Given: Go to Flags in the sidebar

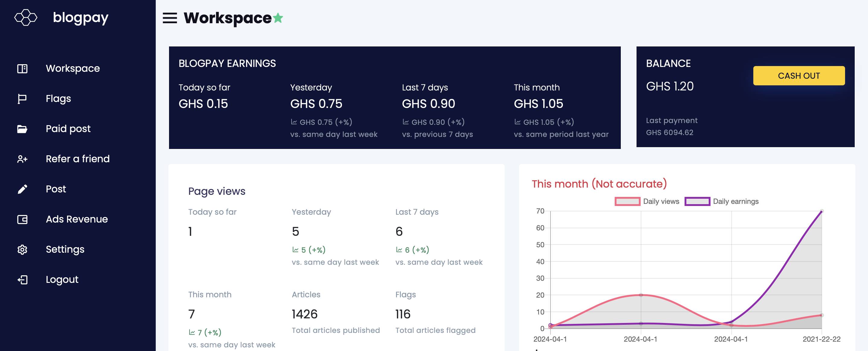Looking at the screenshot, I should point(58,99).
